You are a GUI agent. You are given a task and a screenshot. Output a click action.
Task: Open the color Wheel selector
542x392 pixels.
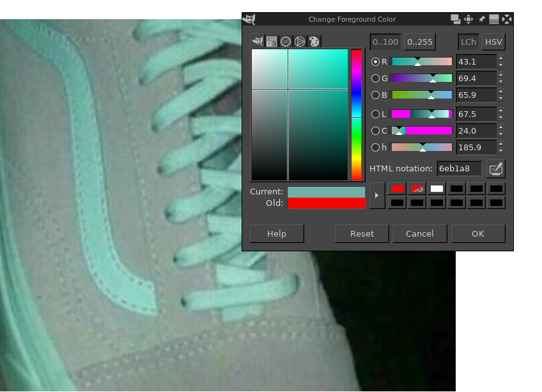click(x=300, y=42)
